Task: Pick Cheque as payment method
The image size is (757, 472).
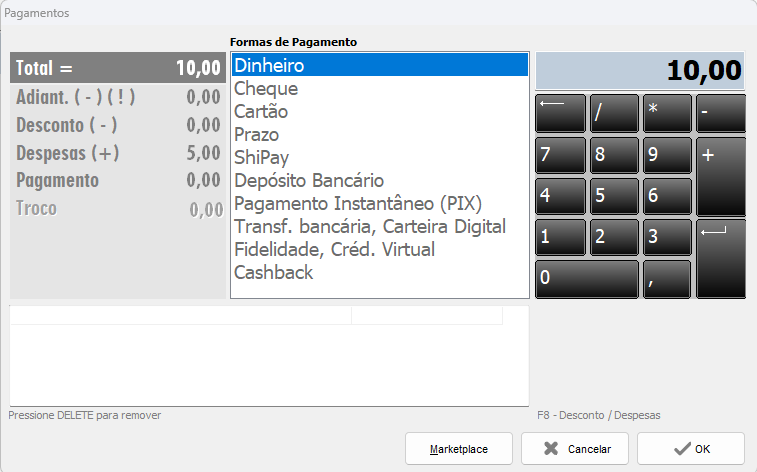Action: tap(265, 89)
